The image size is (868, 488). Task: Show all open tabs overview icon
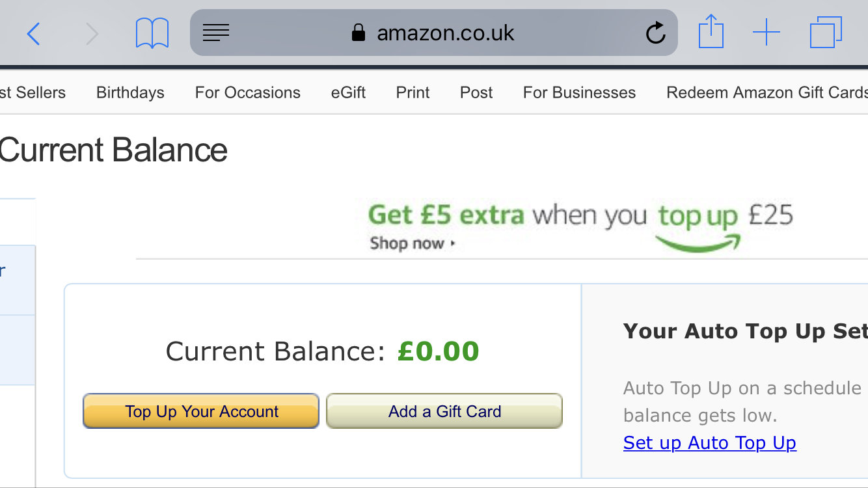pos(826,33)
